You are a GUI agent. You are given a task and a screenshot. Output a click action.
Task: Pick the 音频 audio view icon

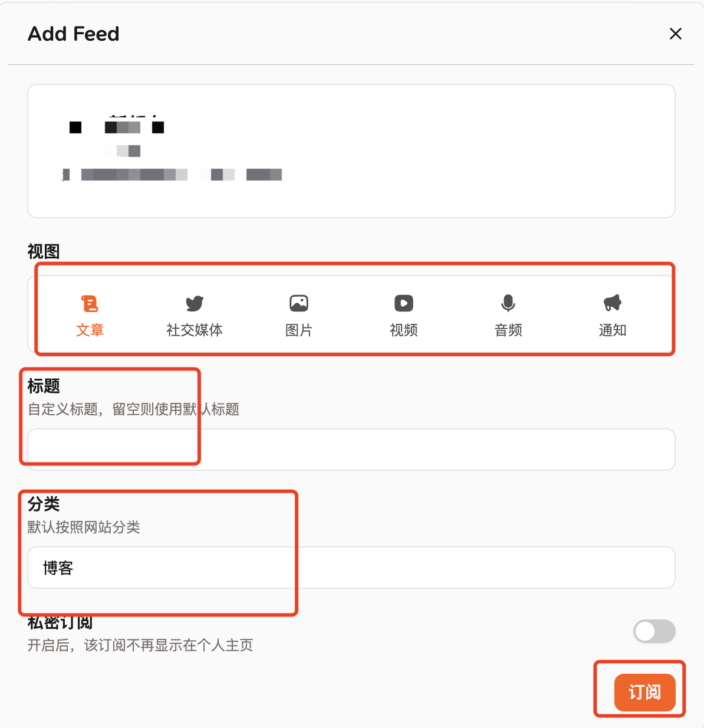pos(508,314)
